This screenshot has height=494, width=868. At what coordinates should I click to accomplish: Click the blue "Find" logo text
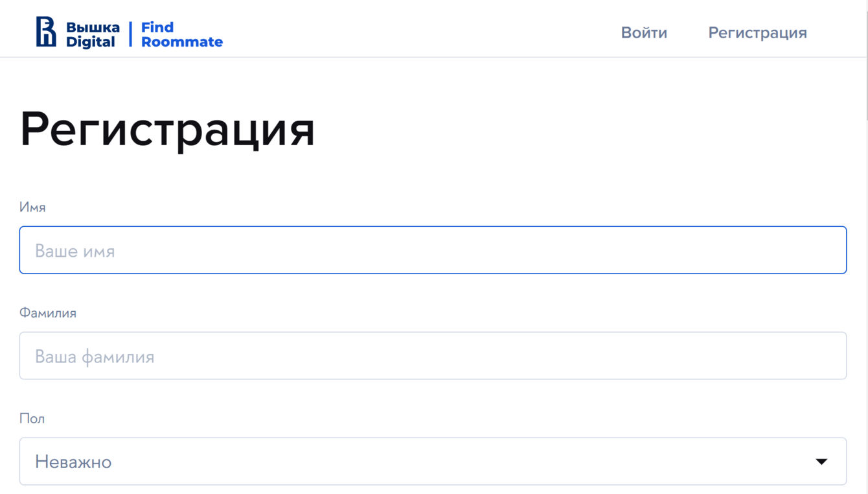(157, 27)
